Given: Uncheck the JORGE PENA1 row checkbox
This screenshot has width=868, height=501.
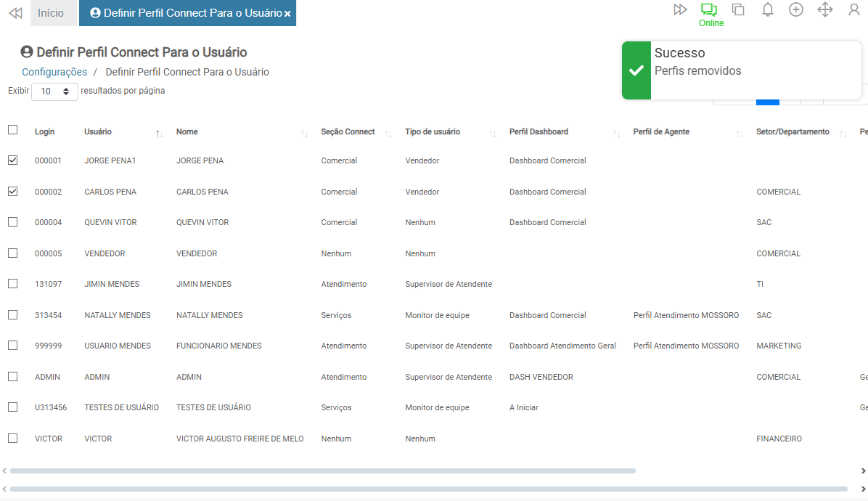Looking at the screenshot, I should click(x=13, y=160).
